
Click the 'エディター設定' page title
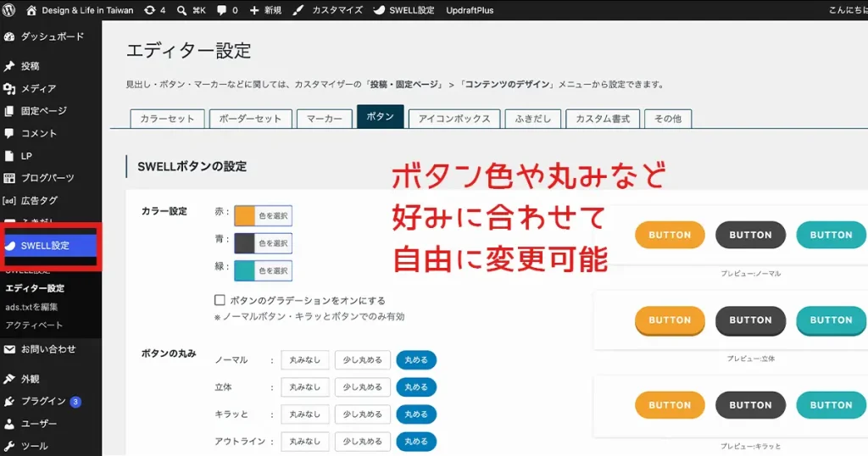pyautogui.click(x=189, y=50)
